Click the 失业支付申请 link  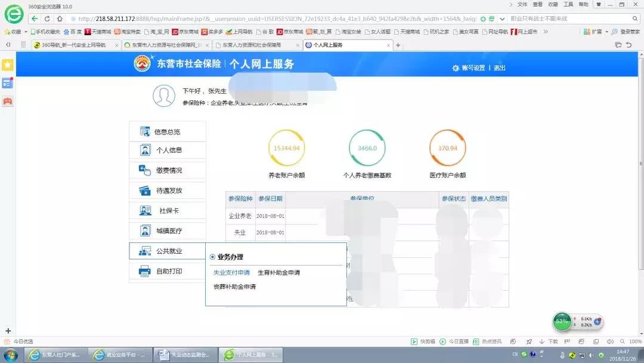(231, 273)
